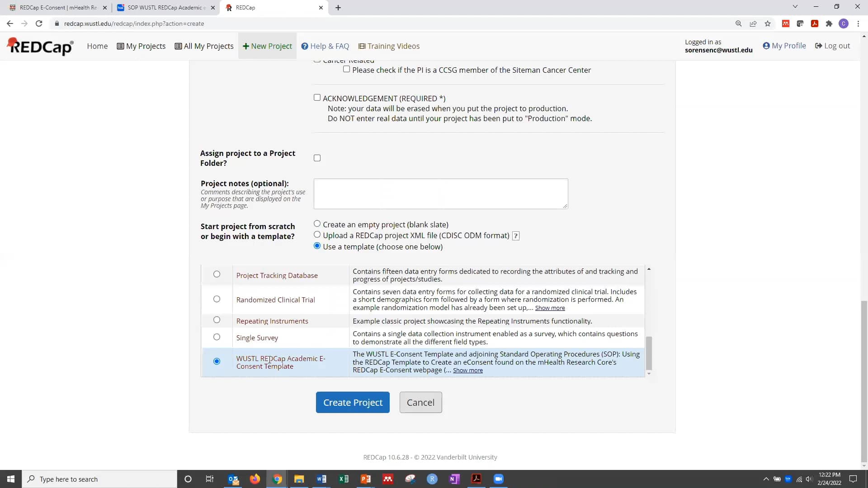Open PowerPoint from the taskbar
The height and width of the screenshot is (488, 868).
[366, 479]
